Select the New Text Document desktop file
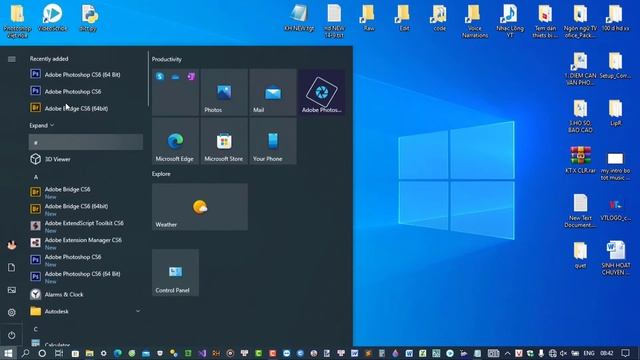This screenshot has height=360, width=640. pyautogui.click(x=580, y=211)
